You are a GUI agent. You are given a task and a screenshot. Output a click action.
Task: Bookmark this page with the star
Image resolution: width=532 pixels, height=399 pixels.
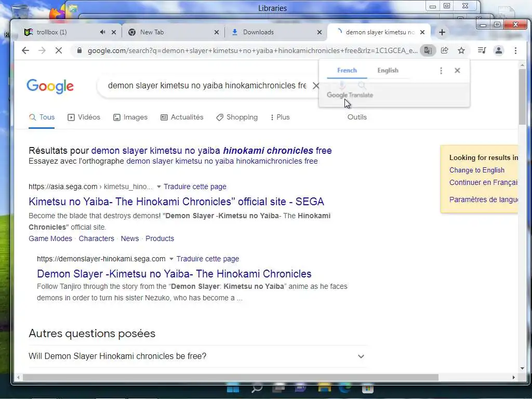(461, 50)
